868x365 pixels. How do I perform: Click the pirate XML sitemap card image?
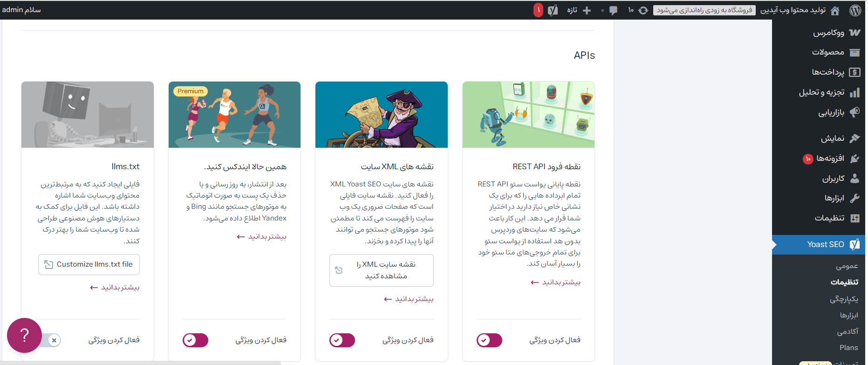click(381, 115)
